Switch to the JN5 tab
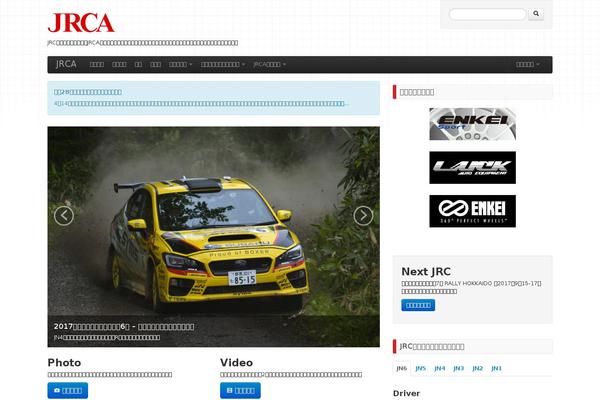The height and width of the screenshot is (400, 600). click(421, 368)
